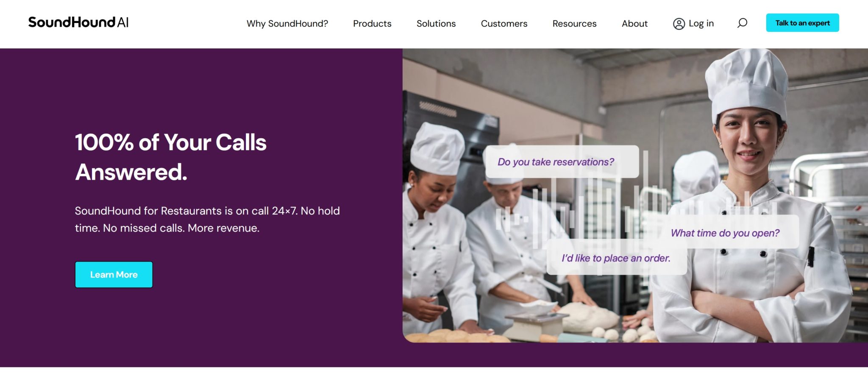Screen dimensions: 868x373
Task: Click the chef kitchen hero image
Action: coord(635,195)
